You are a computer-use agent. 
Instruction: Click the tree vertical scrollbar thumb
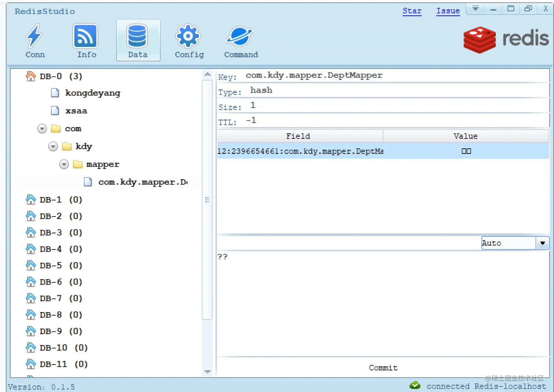(x=207, y=200)
